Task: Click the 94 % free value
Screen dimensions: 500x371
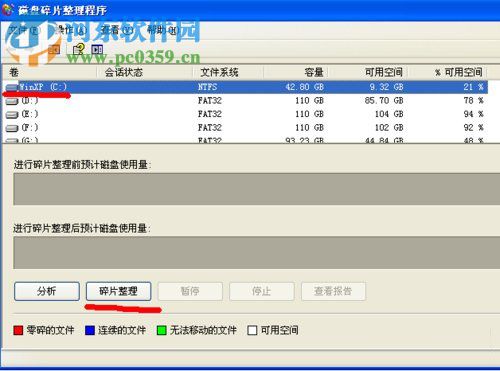Action: pyautogui.click(x=474, y=114)
